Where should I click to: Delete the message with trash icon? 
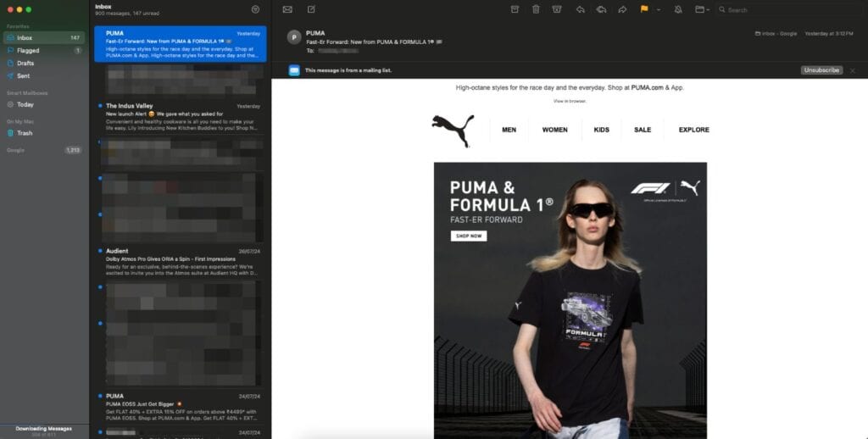coord(536,9)
